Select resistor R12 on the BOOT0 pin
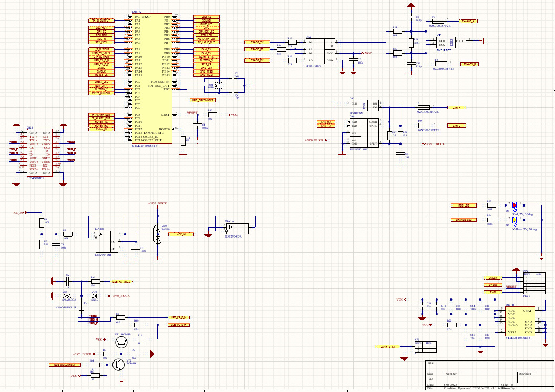555x392 pixels. tap(183, 140)
